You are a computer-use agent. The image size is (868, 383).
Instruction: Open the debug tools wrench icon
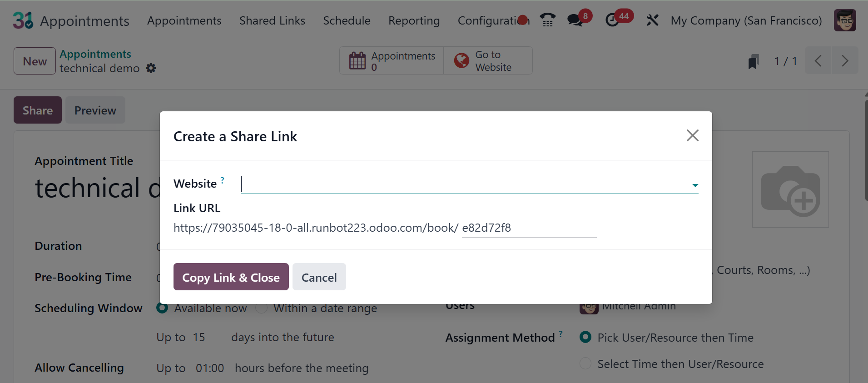tap(652, 20)
